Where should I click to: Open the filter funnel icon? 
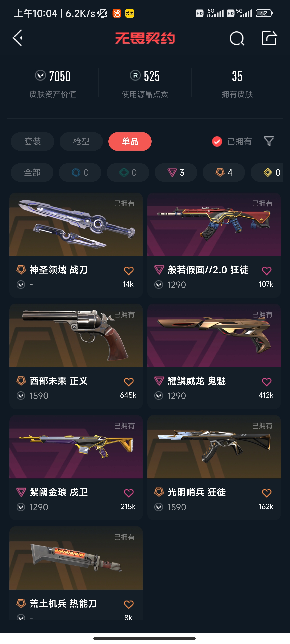tap(269, 141)
